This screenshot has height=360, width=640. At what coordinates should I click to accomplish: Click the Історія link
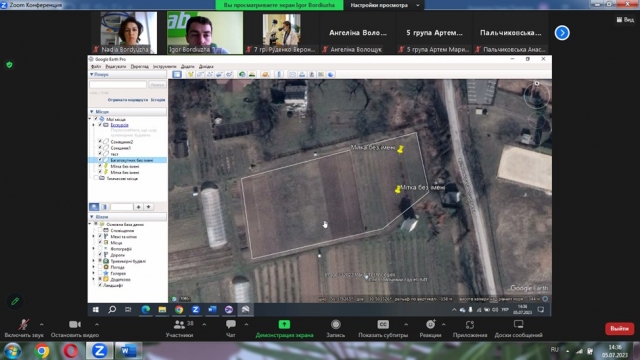[158, 100]
